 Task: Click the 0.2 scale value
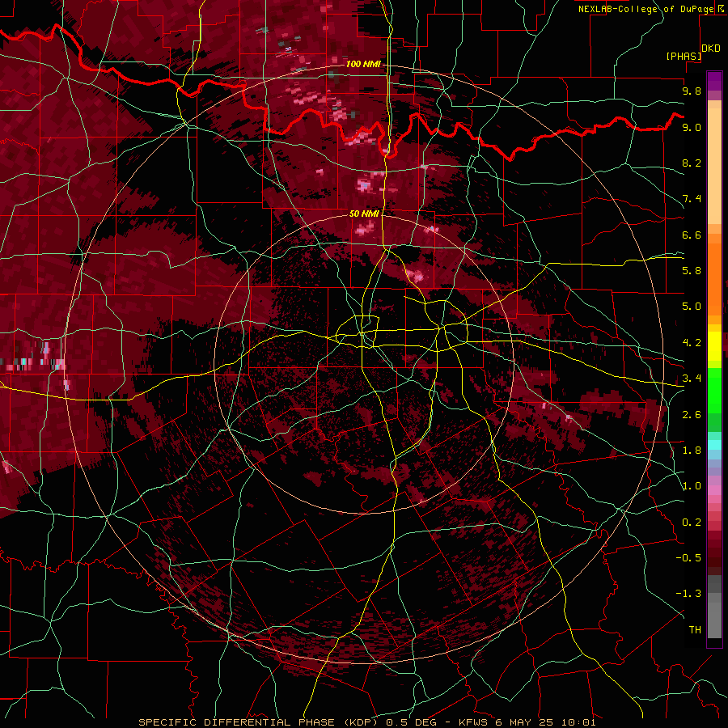692,523
